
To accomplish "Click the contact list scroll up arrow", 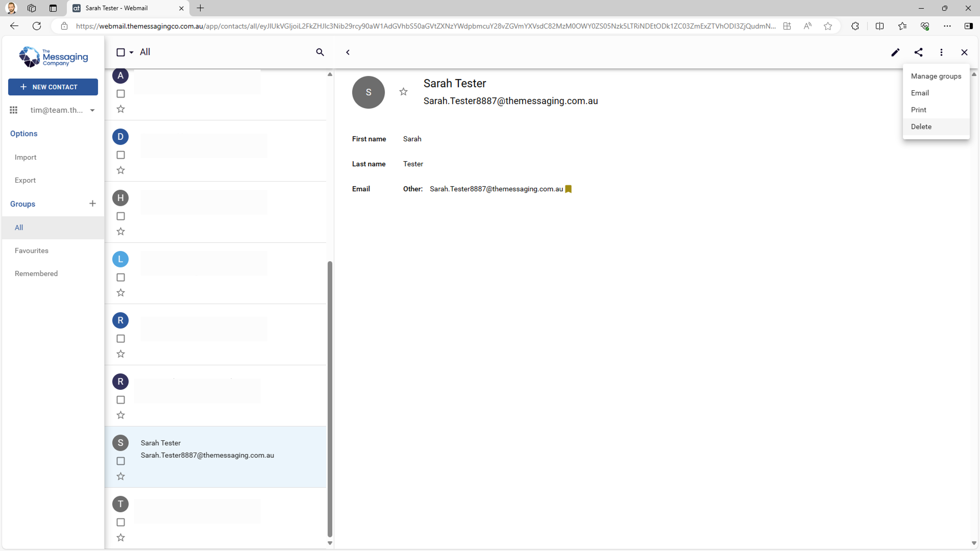I will pos(330,75).
